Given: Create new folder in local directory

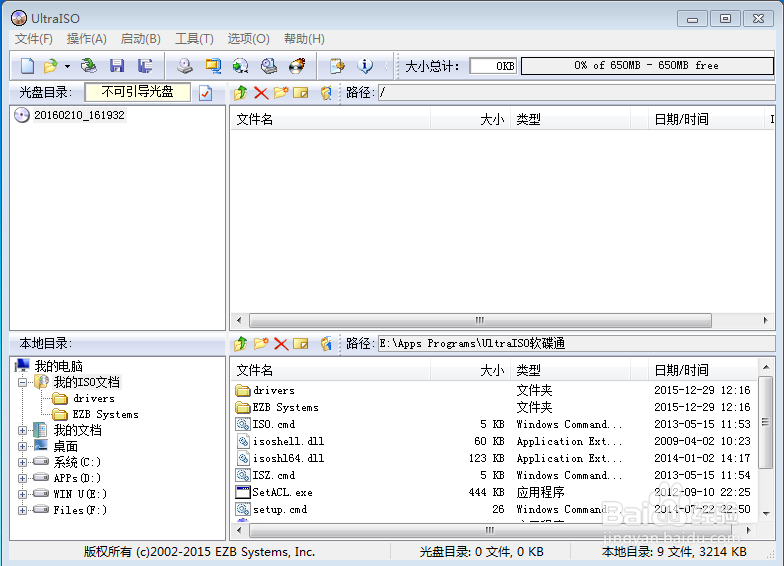Looking at the screenshot, I should [x=261, y=344].
